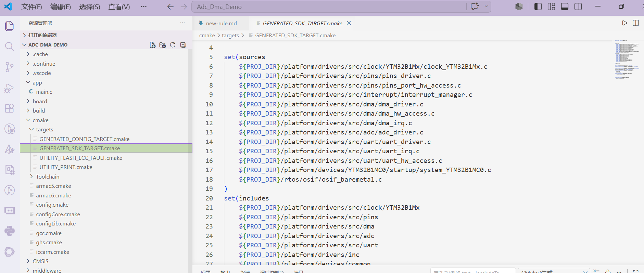644x273 pixels.
Task: Collapse the targets folder
Action: click(45, 130)
